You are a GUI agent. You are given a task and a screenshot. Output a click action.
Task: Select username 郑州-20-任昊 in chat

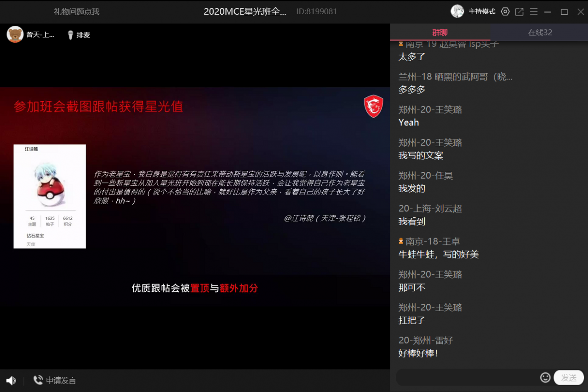[x=426, y=176]
